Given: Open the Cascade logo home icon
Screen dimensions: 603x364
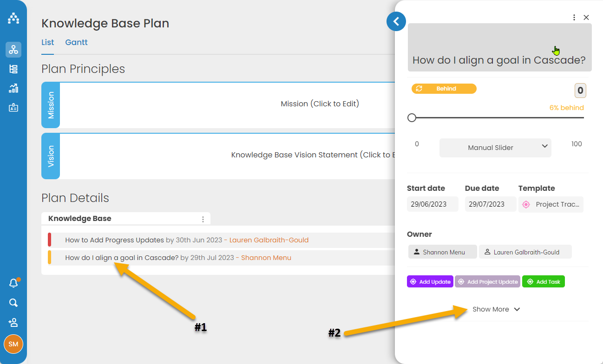Looking at the screenshot, I should pos(13,19).
